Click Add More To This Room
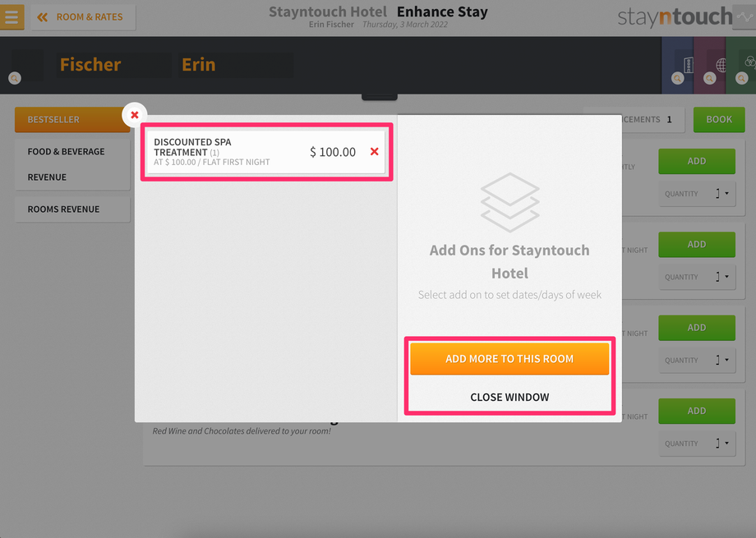 pos(509,359)
